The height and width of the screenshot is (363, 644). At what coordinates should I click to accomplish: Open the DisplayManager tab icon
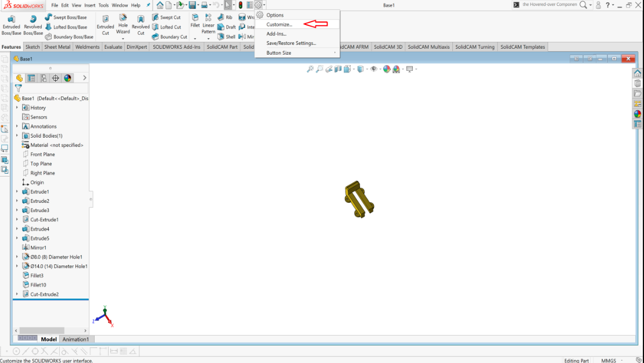(68, 78)
